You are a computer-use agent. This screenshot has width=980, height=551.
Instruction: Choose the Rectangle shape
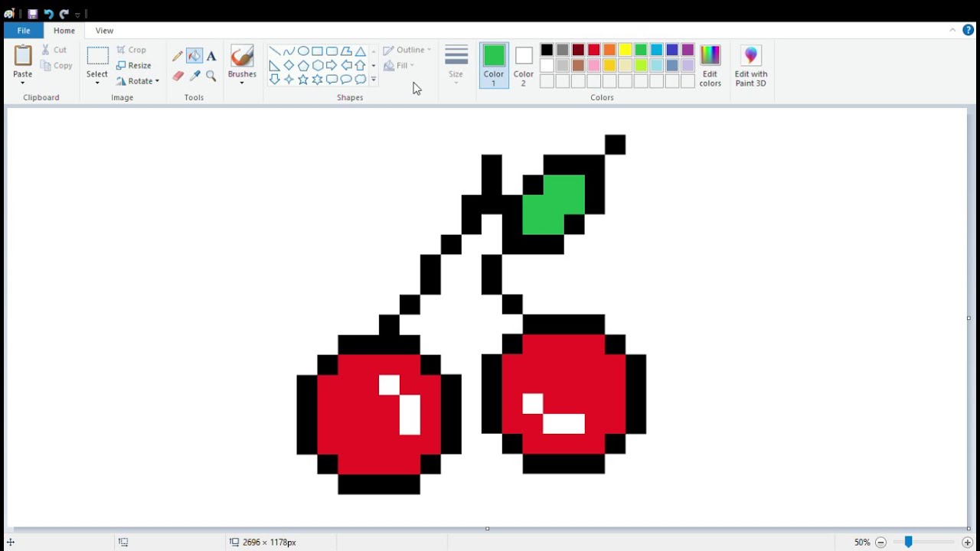click(x=317, y=51)
